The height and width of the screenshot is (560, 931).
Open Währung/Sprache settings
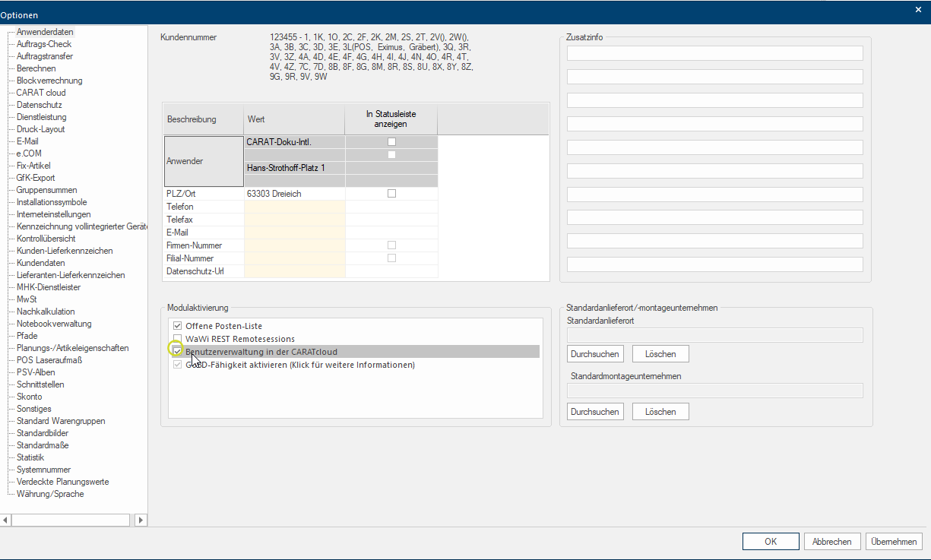click(50, 494)
